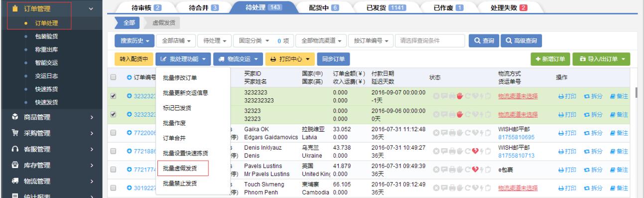Open the 按订单编号 dropdown
The image size is (644, 198).
pyautogui.click(x=371, y=40)
